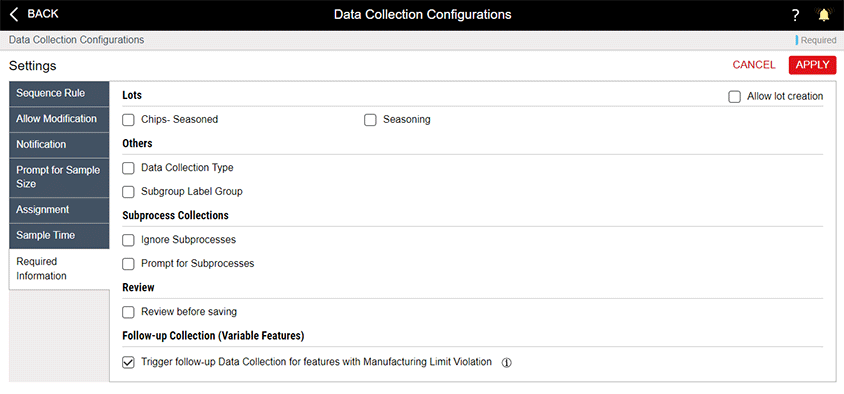The image size is (844, 394).
Task: Check the Seasoning lot checkbox
Action: point(370,120)
